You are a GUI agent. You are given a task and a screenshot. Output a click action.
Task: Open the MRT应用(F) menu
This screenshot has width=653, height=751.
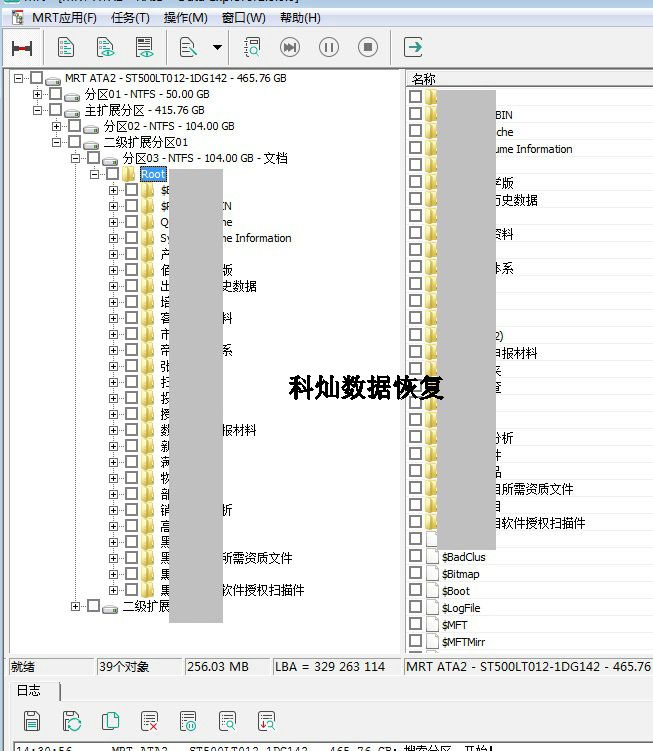[64, 18]
